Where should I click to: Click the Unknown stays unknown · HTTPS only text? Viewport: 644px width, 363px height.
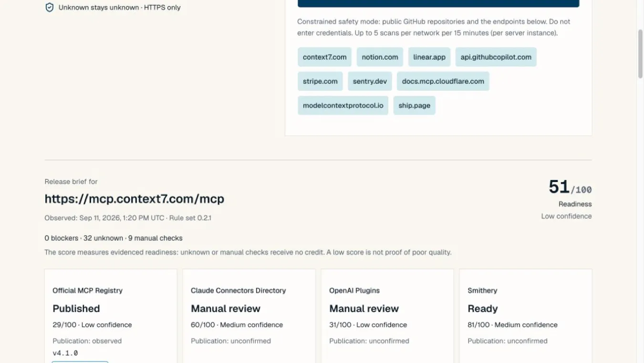(x=120, y=8)
